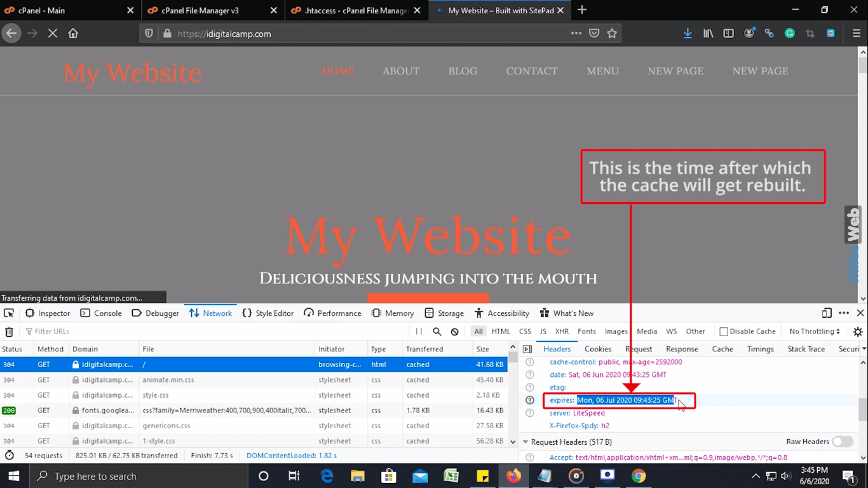Filter requests by XHR type
Image resolution: width=868 pixels, height=488 pixels.
[562, 332]
